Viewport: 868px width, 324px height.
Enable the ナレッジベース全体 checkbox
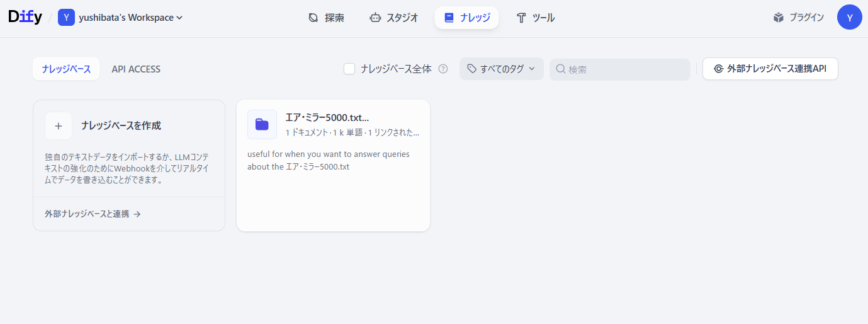349,69
